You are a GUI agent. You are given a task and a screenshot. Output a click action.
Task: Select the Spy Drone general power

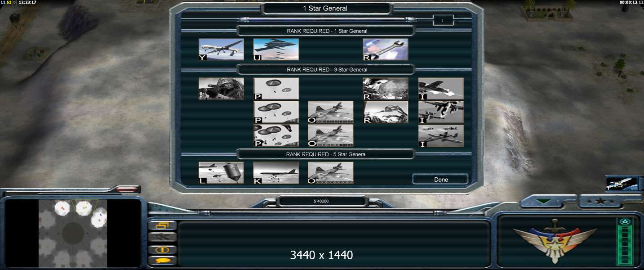tap(221, 49)
